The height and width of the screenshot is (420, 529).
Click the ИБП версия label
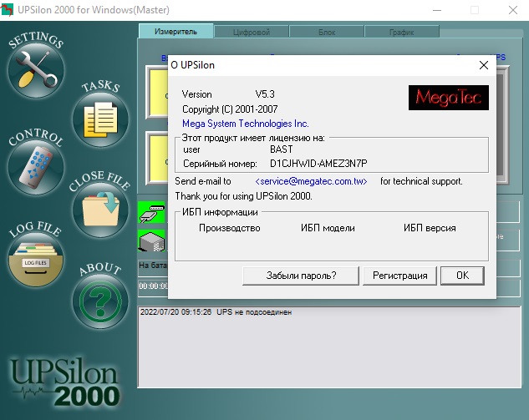click(430, 228)
